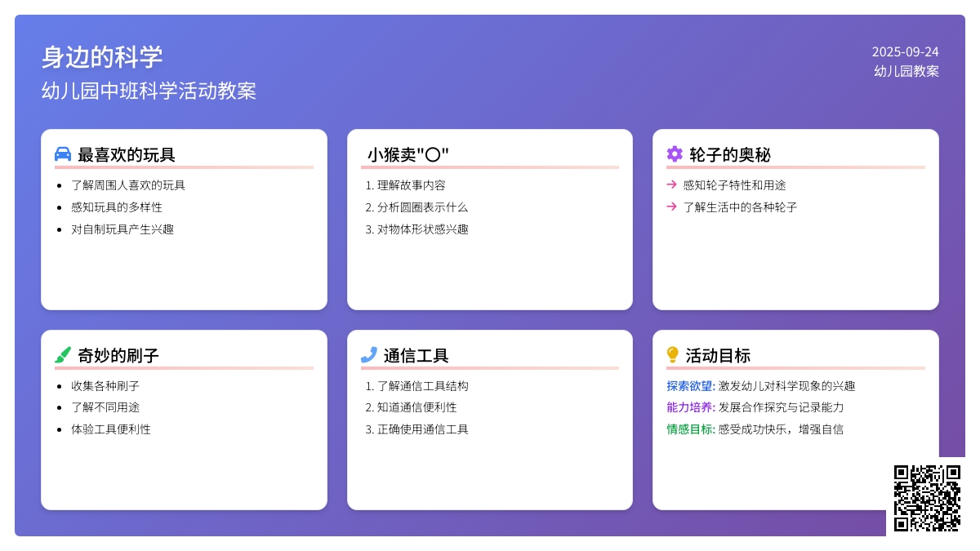980x551 pixels.
Task: Click the blue telephone icon
Action: pyautogui.click(x=368, y=355)
